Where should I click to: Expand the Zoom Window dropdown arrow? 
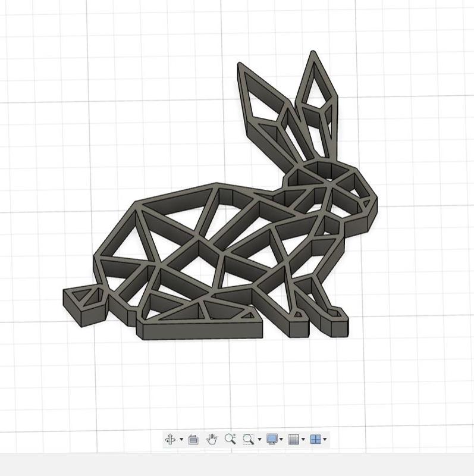pyautogui.click(x=259, y=439)
